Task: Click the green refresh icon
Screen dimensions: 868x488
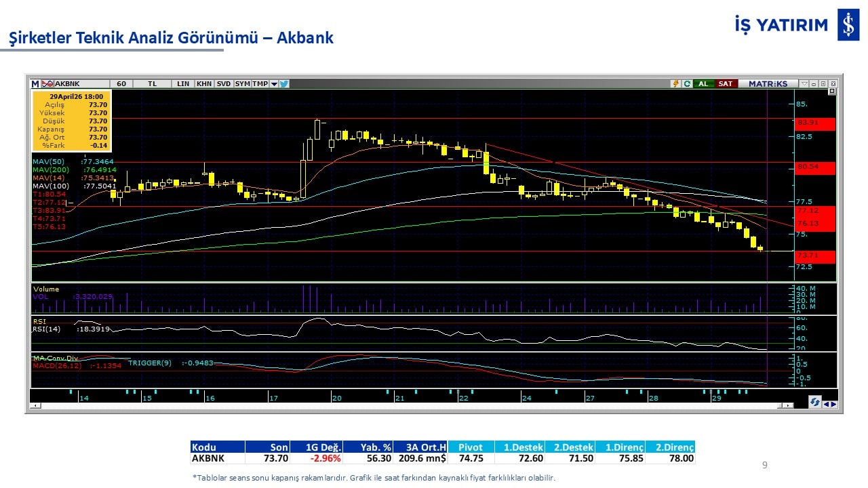Action: point(686,84)
